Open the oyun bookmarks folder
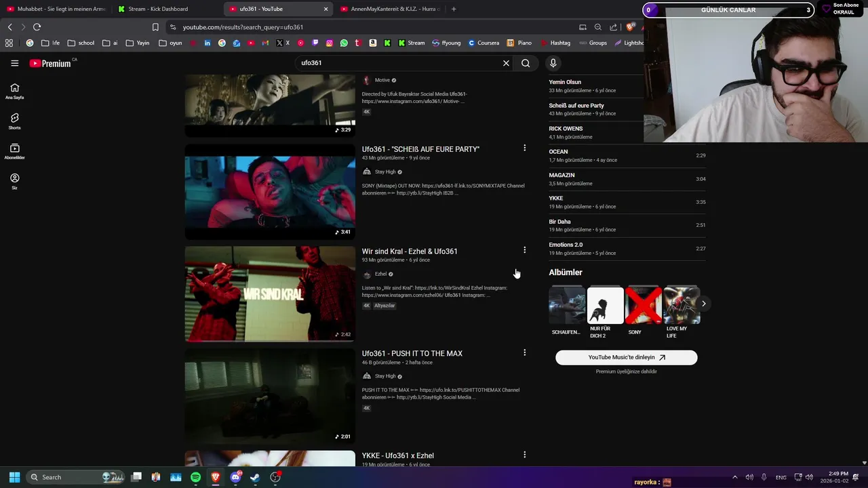868x488 pixels. tap(170, 43)
